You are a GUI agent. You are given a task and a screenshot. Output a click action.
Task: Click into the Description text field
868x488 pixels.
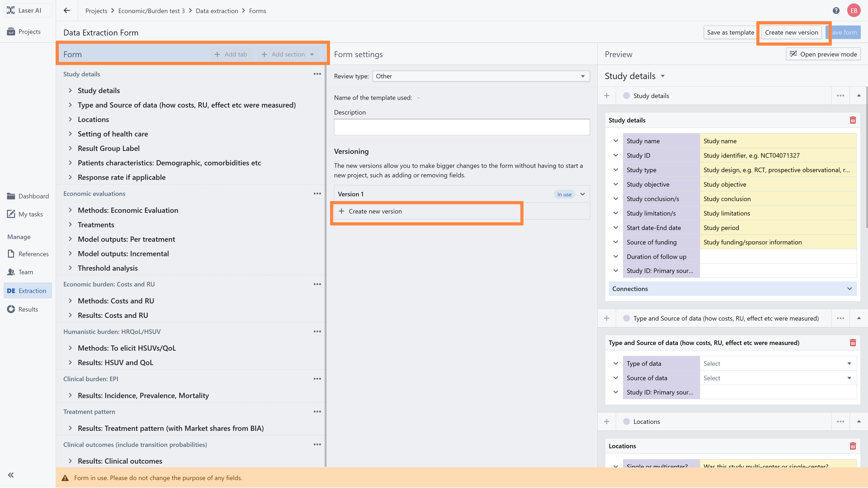[x=462, y=127]
